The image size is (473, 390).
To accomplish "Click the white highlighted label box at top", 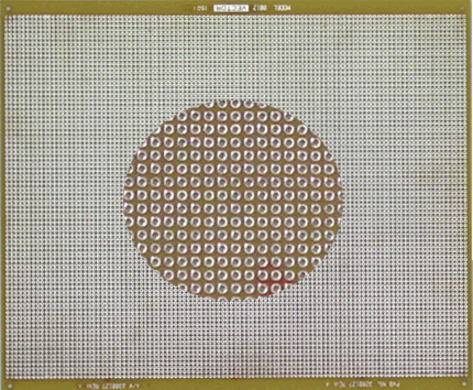I will coord(230,8).
